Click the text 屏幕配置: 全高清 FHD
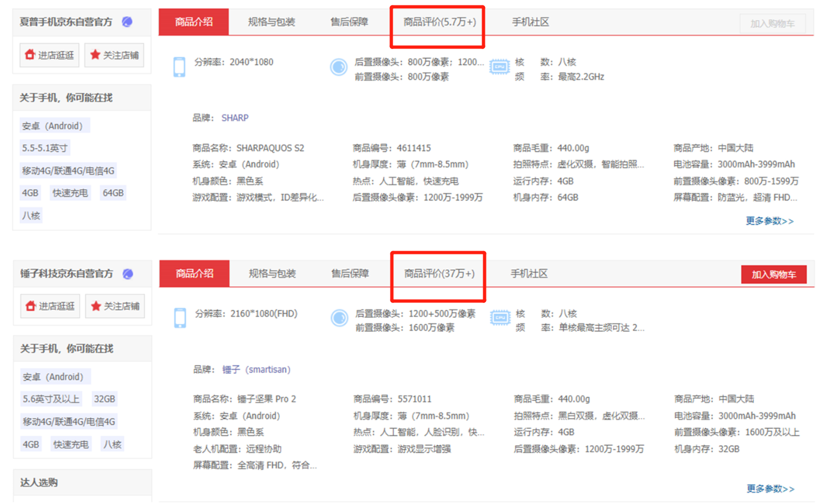Image resolution: width=823 pixels, height=504 pixels. pyautogui.click(x=255, y=465)
